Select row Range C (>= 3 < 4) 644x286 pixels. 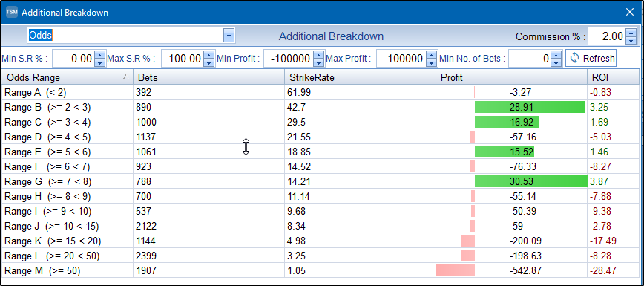pos(321,123)
